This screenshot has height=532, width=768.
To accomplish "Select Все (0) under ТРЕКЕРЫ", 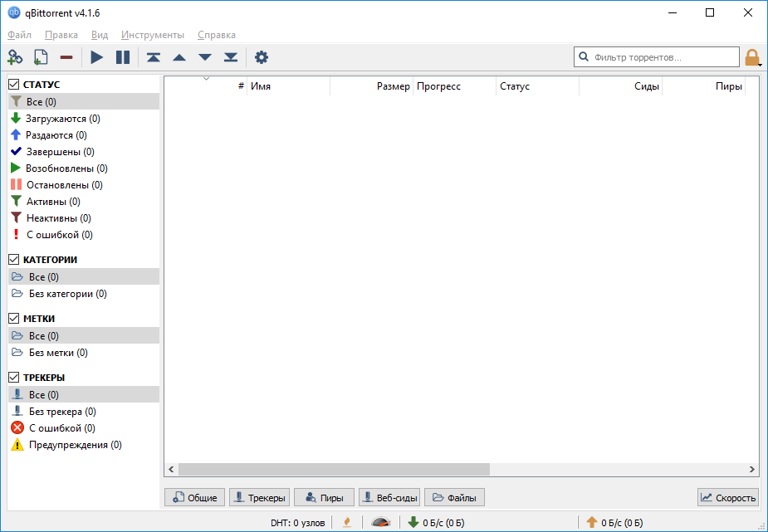I will pos(84,394).
